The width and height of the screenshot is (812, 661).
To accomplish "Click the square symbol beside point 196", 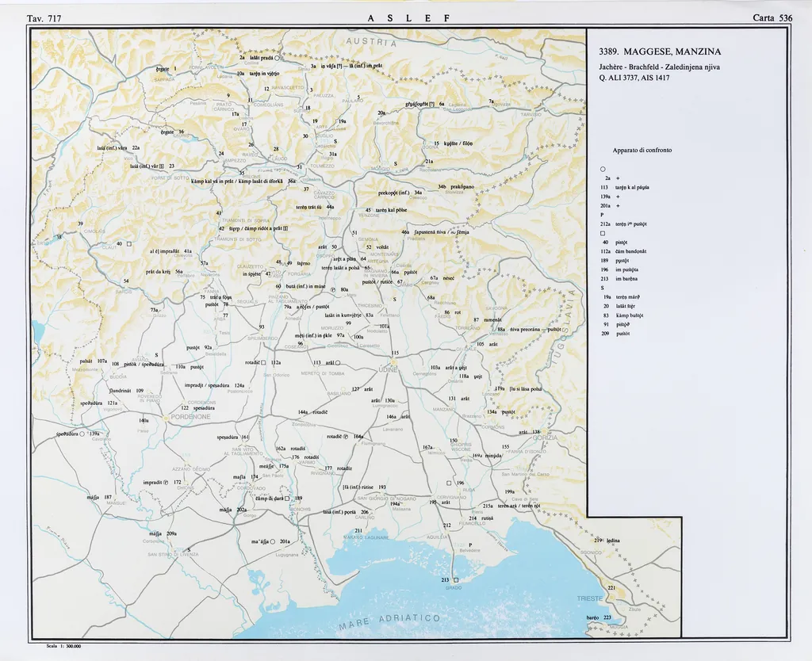I will (449, 483).
